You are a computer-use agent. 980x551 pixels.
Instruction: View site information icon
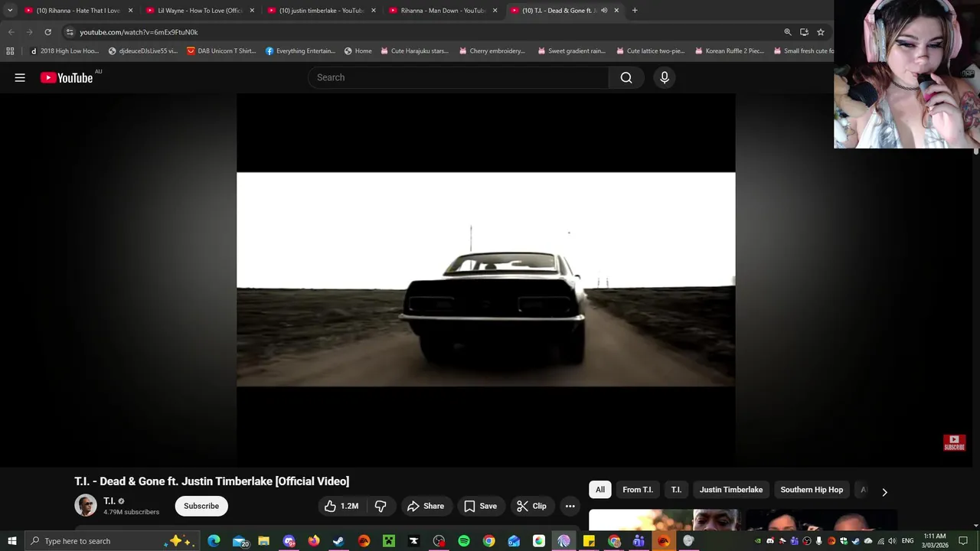[x=70, y=32]
